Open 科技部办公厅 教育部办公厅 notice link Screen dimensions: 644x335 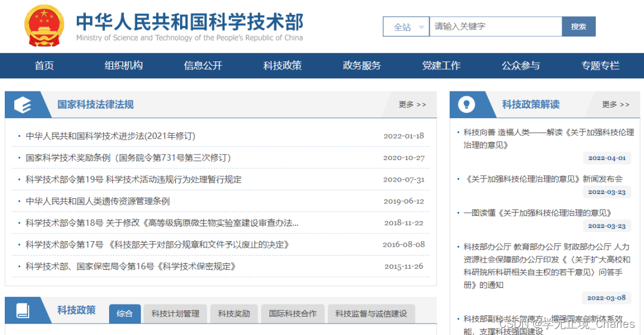547,266
